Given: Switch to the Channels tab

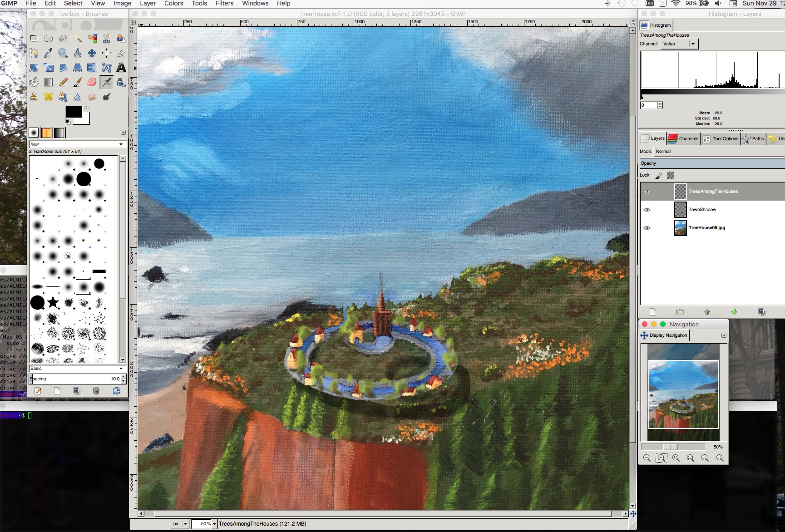Looking at the screenshot, I should point(683,138).
